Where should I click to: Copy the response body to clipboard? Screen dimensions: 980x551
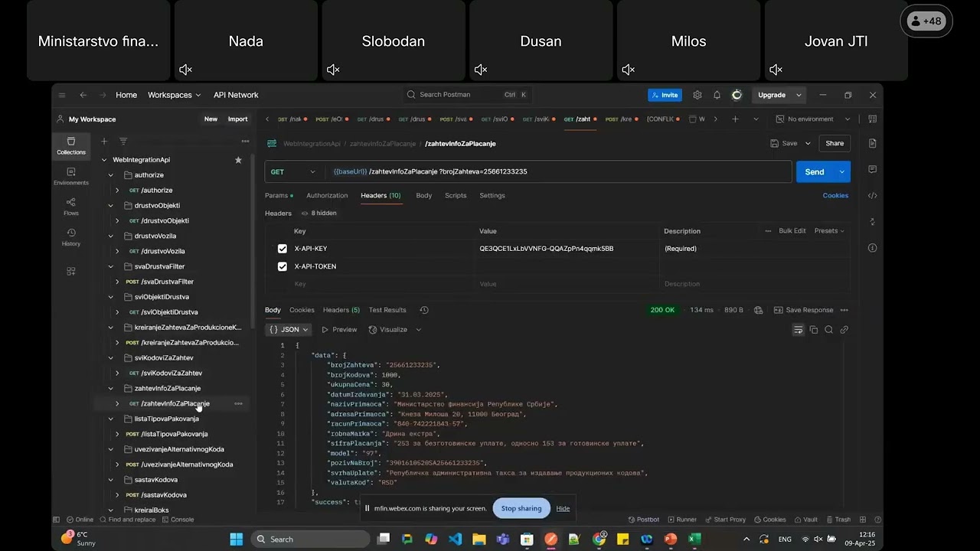(814, 330)
